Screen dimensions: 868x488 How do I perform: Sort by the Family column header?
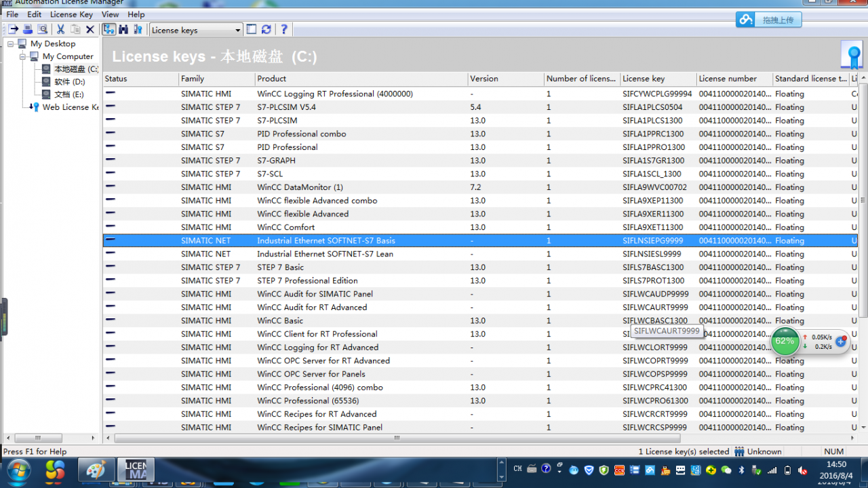click(217, 79)
